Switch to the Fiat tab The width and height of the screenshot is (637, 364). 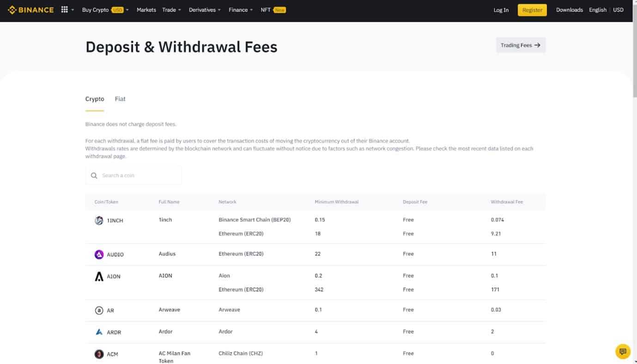tap(120, 99)
